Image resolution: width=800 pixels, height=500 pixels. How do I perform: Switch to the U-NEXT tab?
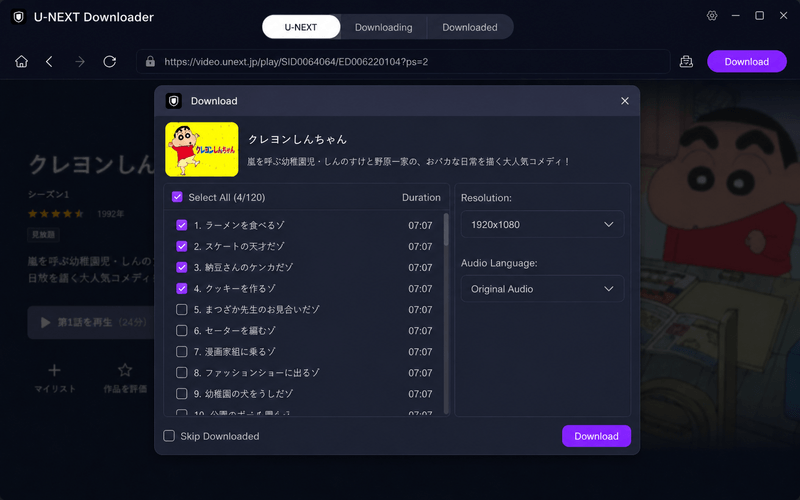[x=301, y=27]
